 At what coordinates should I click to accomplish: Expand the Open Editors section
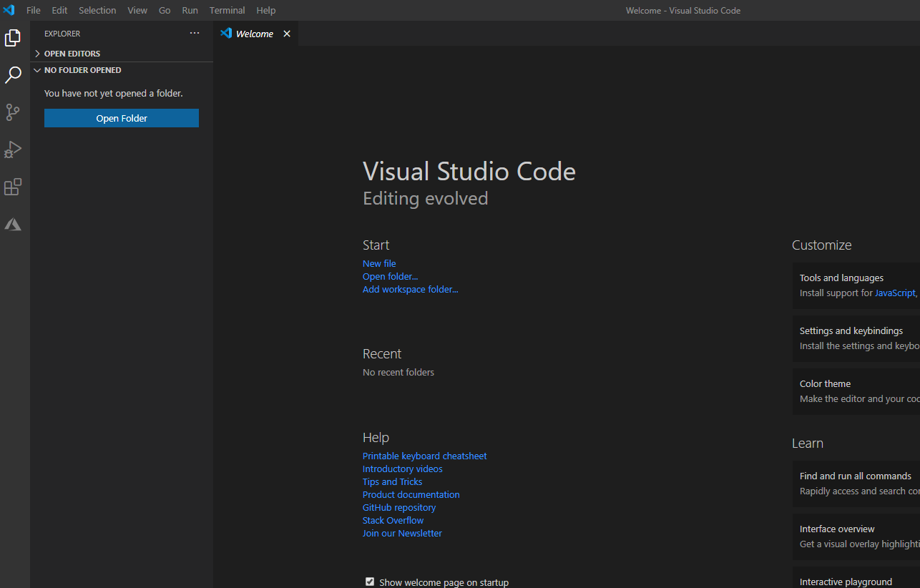pyautogui.click(x=122, y=54)
